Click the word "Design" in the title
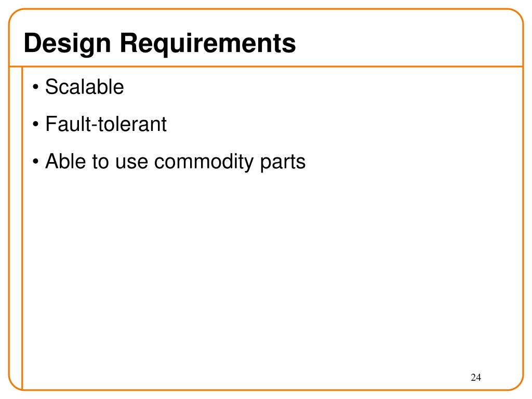Viewport: 532px width, 399px height. coord(68,44)
